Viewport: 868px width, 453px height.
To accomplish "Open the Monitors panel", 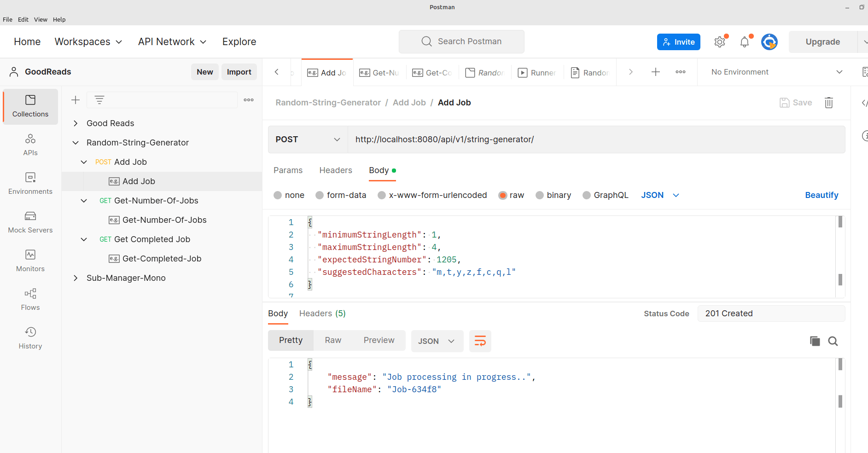I will click(30, 261).
